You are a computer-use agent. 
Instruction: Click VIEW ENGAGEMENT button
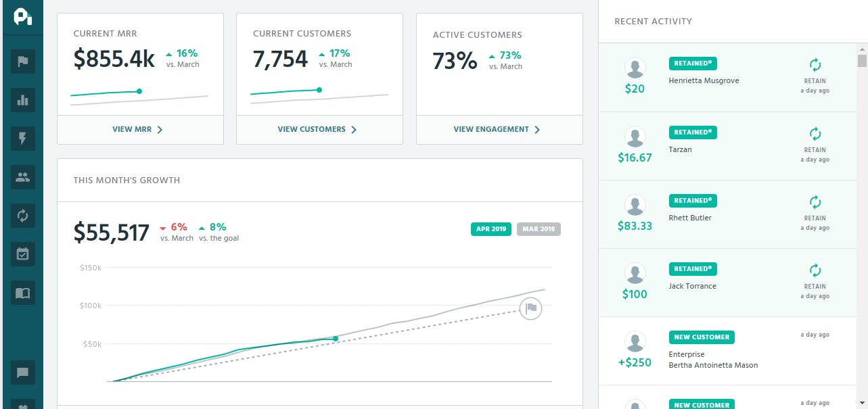499,129
